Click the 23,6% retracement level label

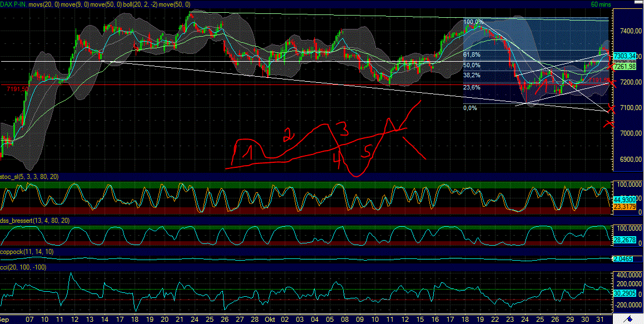pos(472,87)
